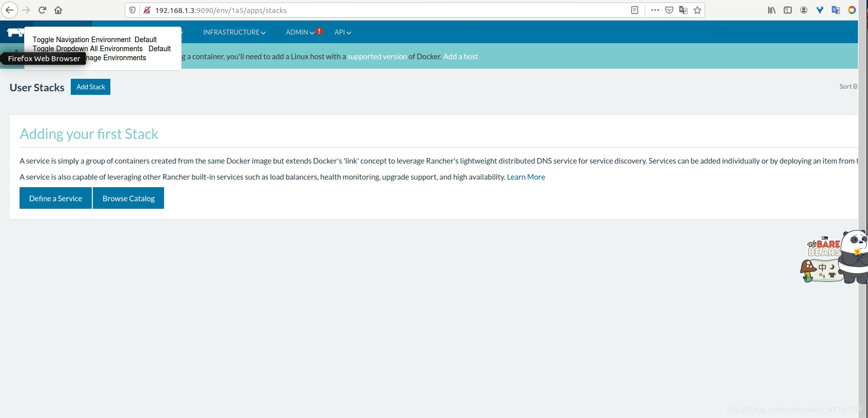This screenshot has width=868, height=418.
Task: Click the browser Back arrow button
Action: [x=10, y=10]
